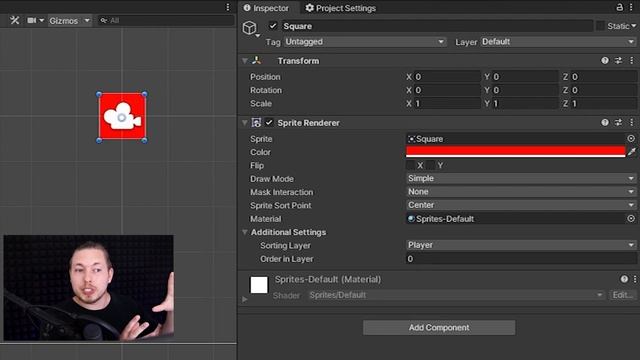Viewport: 640px width, 360px height.
Task: Click Position X value field
Action: (x=447, y=77)
